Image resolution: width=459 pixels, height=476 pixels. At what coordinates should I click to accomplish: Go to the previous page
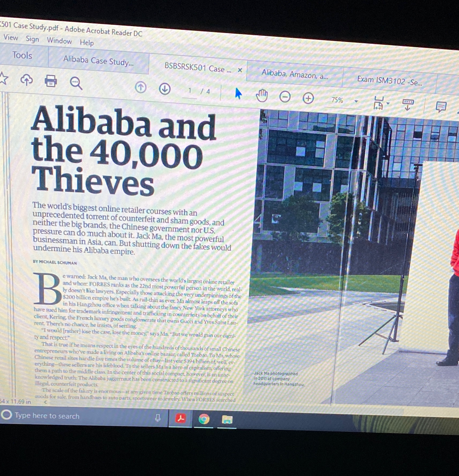click(x=141, y=87)
